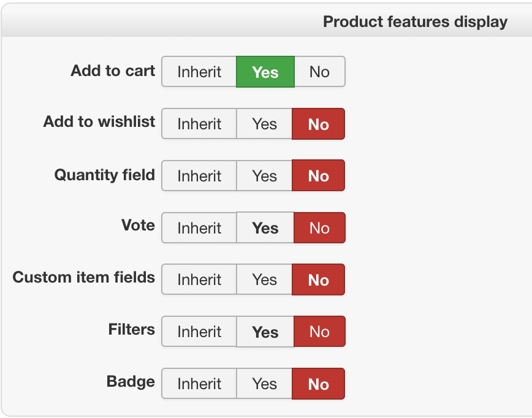
Task: Turn on Vote with Yes
Action: (x=265, y=228)
